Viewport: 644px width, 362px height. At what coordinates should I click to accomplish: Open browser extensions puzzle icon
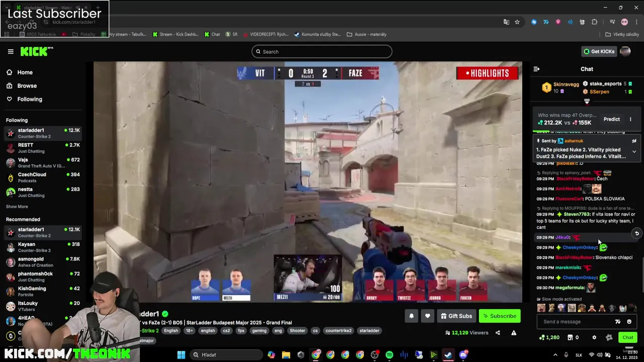[594, 22]
